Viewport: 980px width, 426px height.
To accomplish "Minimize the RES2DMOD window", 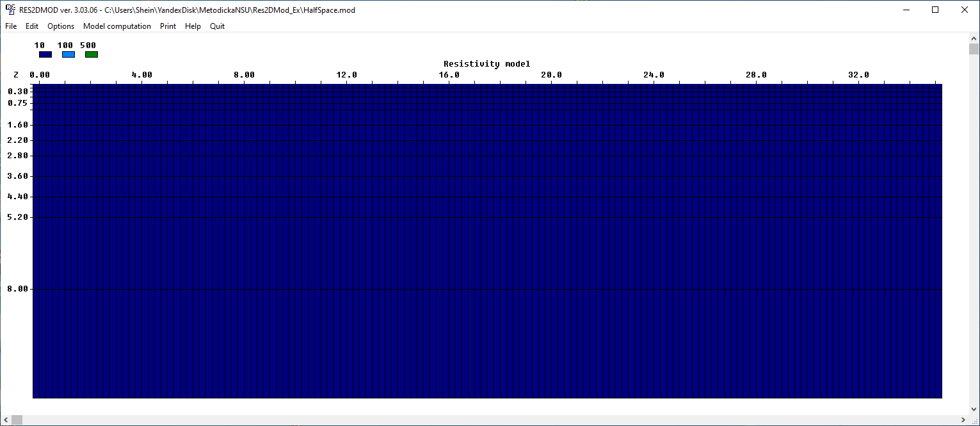I will pyautogui.click(x=906, y=10).
